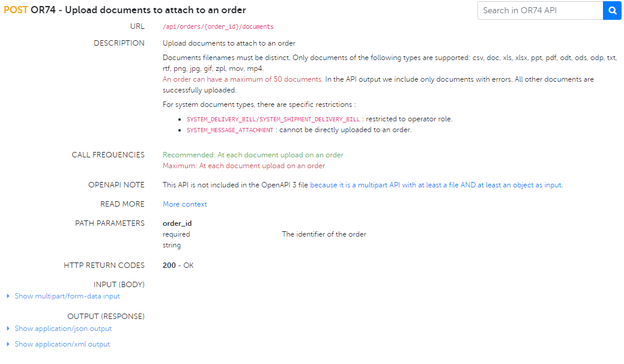
Task: Click the 200 - OK return code
Action: [x=178, y=265]
